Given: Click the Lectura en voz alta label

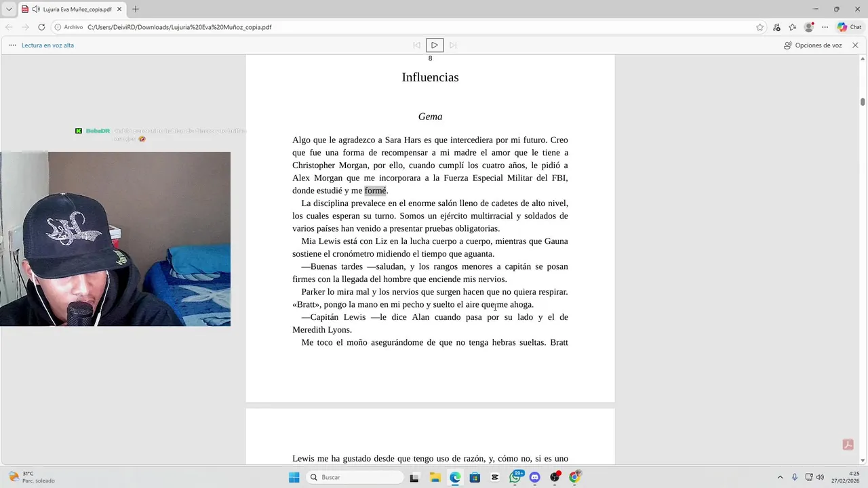Looking at the screenshot, I should point(47,45).
